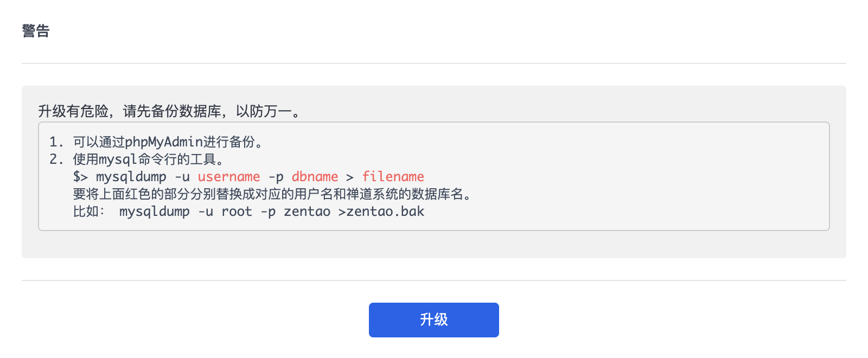Click the word root in the example command
868x358 pixels.
tap(237, 212)
